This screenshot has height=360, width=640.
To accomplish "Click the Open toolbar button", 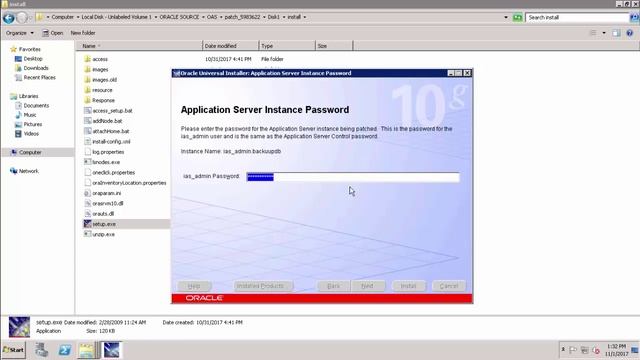I will click(53, 33).
